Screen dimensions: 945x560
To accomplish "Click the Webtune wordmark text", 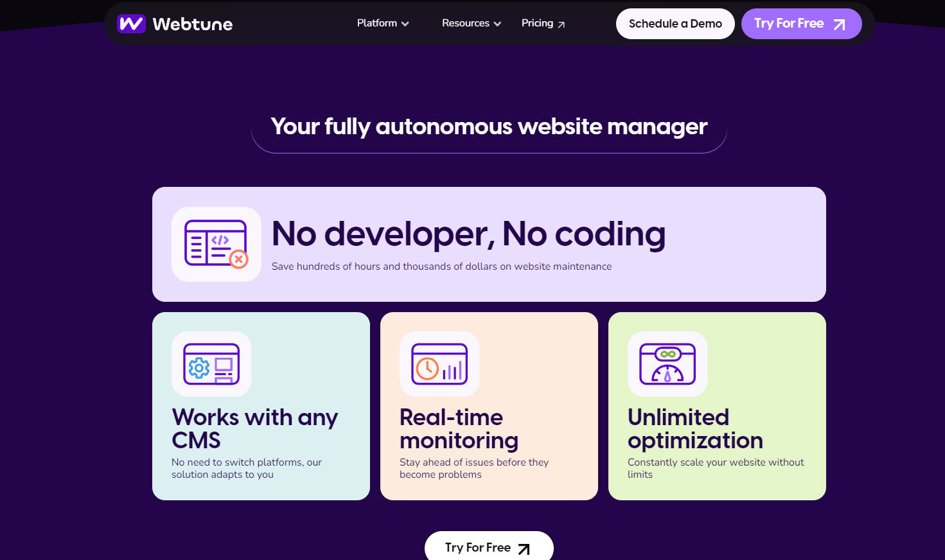I will [192, 24].
